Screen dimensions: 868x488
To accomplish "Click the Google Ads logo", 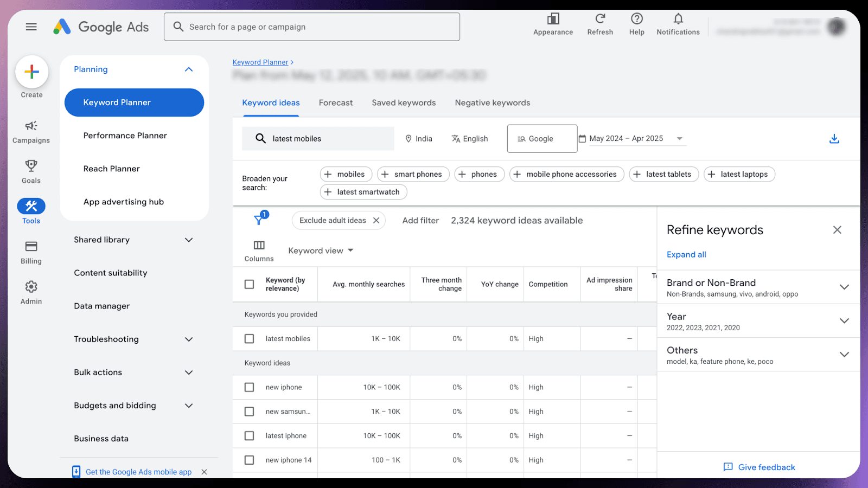I will (101, 27).
